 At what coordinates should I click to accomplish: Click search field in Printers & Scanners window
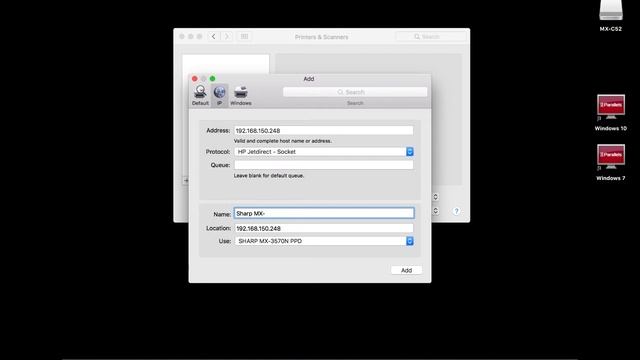[431, 37]
